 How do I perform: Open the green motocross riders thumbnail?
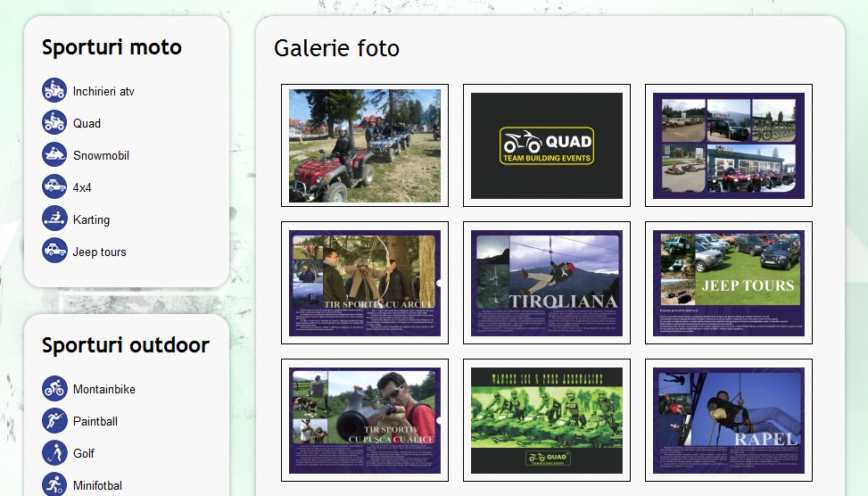(547, 420)
